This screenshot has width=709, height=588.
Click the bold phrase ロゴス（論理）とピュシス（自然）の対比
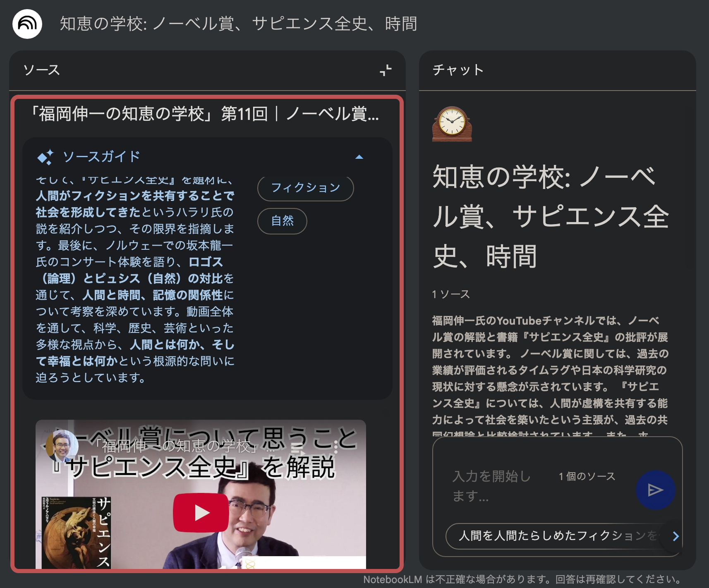(x=135, y=270)
